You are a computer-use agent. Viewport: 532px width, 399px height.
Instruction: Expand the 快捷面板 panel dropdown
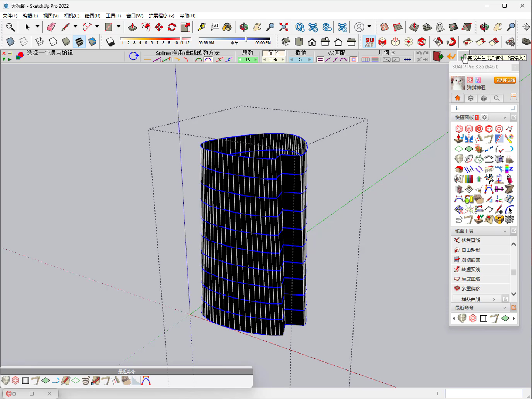[x=505, y=117]
